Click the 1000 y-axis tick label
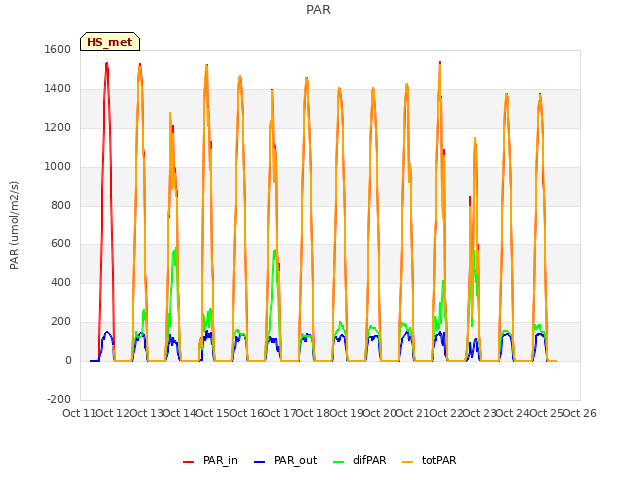The image size is (640, 480). tap(58, 167)
